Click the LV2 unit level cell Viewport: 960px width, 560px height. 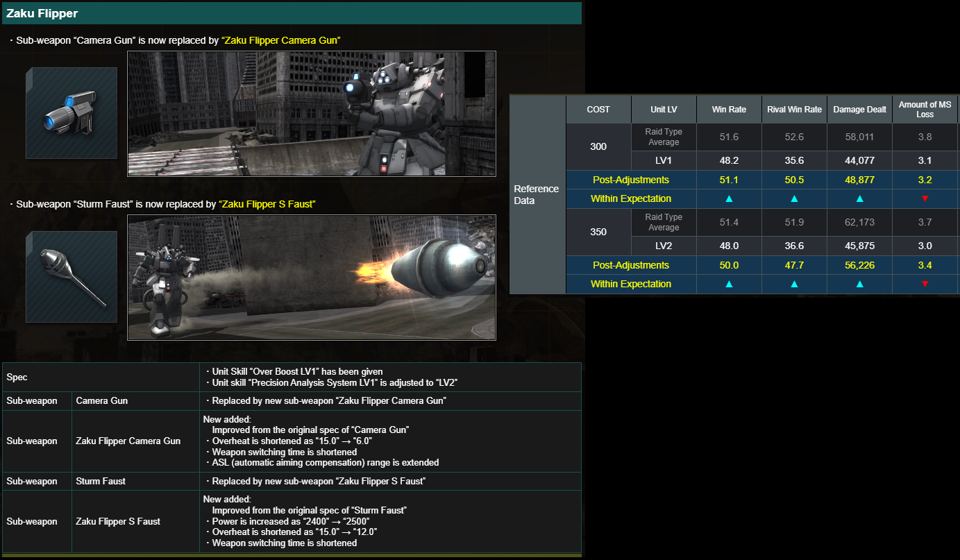(664, 246)
